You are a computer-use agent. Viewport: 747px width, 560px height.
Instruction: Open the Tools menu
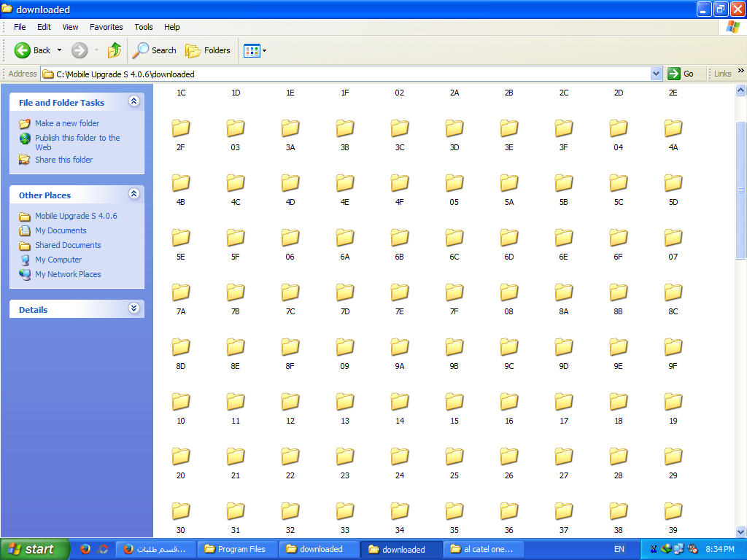(144, 27)
